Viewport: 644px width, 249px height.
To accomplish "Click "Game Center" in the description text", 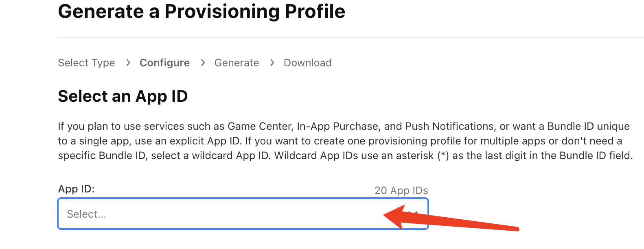I will click(x=259, y=127).
